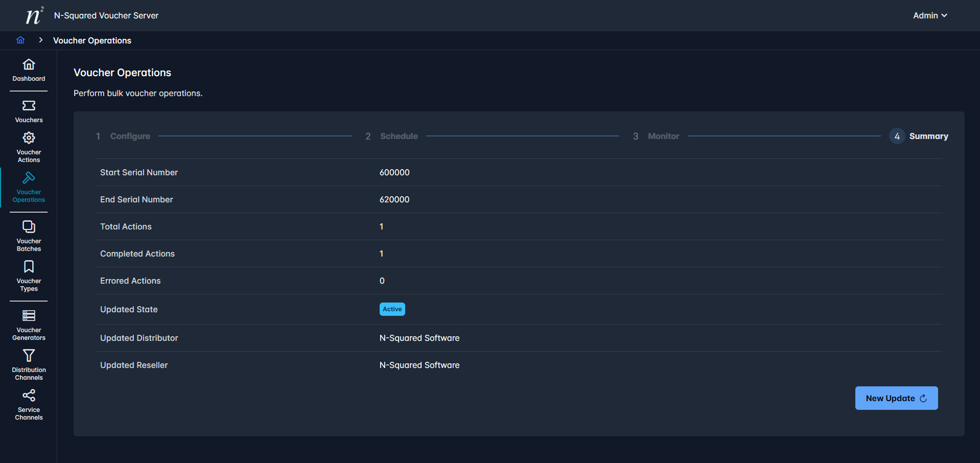Click the Voucher Operations breadcrumb link
This screenshot has height=463, width=980.
tap(92, 40)
